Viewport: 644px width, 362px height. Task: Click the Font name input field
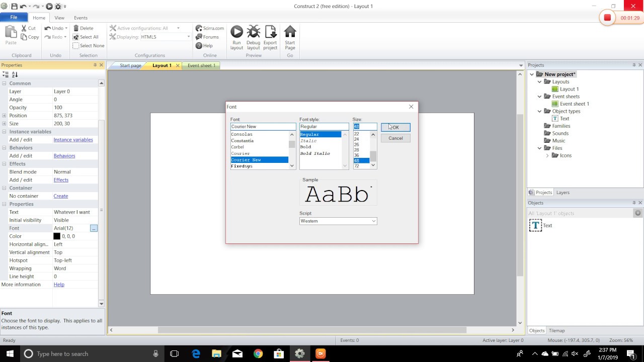click(x=263, y=127)
